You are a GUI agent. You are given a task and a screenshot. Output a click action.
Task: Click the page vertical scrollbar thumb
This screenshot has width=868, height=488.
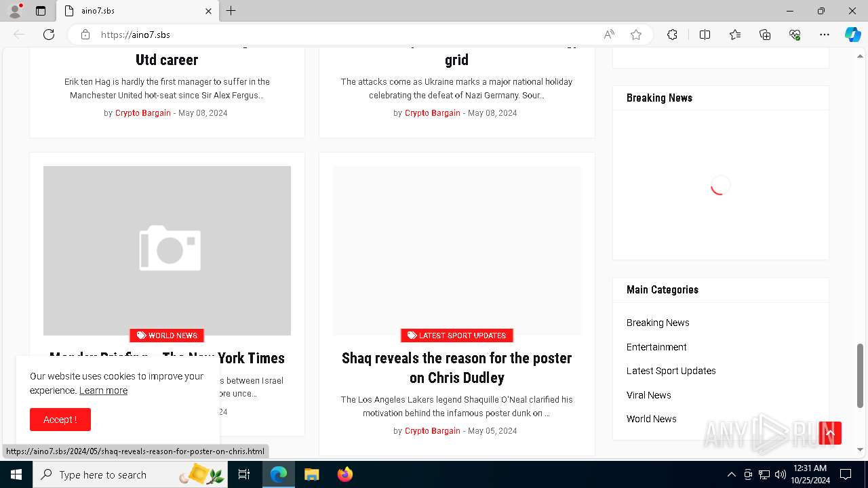tap(861, 375)
